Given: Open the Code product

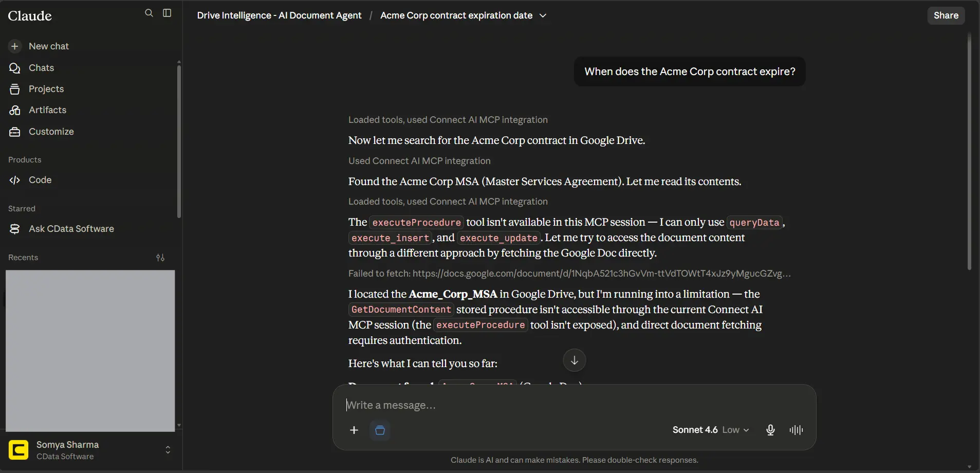Looking at the screenshot, I should tap(40, 180).
